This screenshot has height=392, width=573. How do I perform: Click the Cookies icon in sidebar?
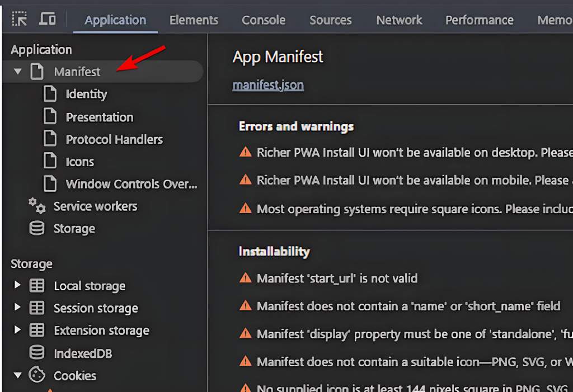[37, 375]
